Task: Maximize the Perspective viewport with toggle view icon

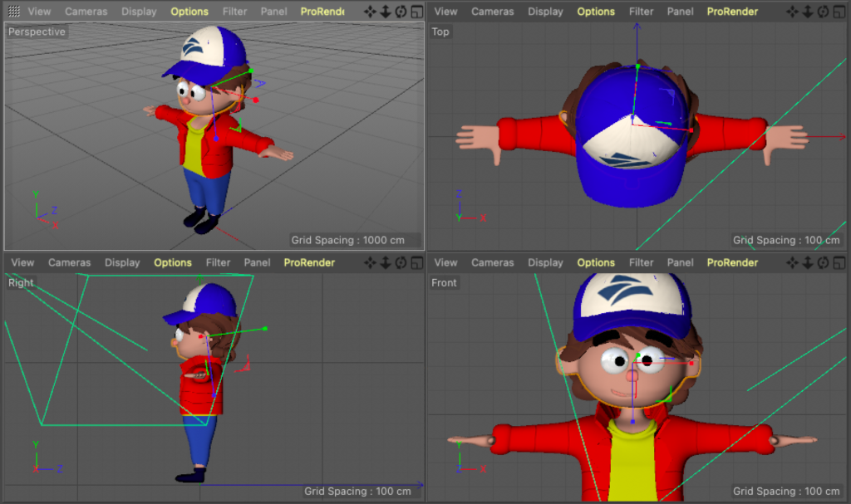Action: [x=415, y=12]
